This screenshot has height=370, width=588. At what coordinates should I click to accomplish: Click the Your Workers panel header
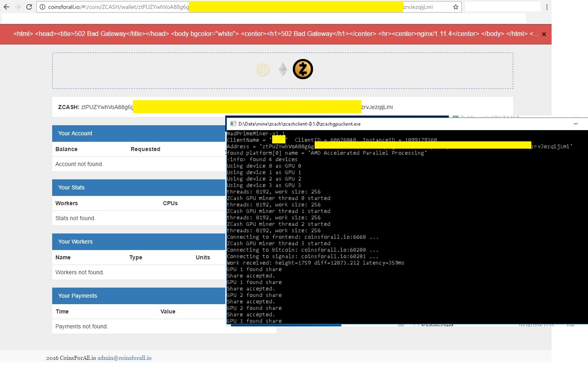point(139,242)
